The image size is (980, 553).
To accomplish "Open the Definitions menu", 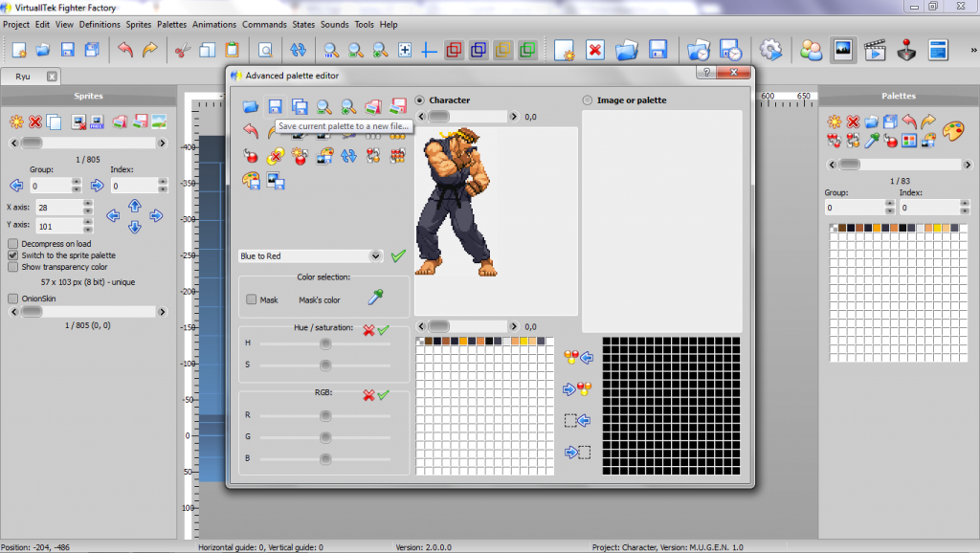I will (100, 24).
